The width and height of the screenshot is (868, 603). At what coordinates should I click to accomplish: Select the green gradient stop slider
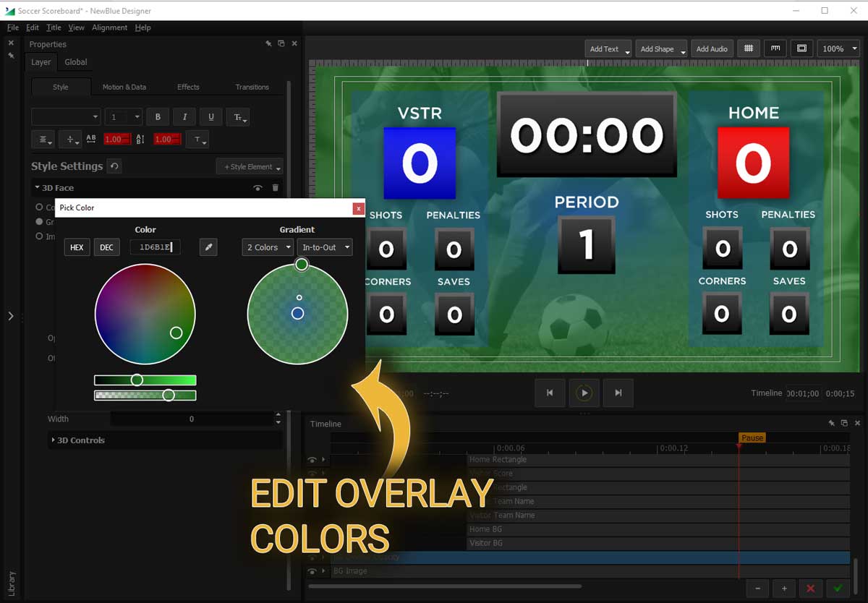(137, 379)
